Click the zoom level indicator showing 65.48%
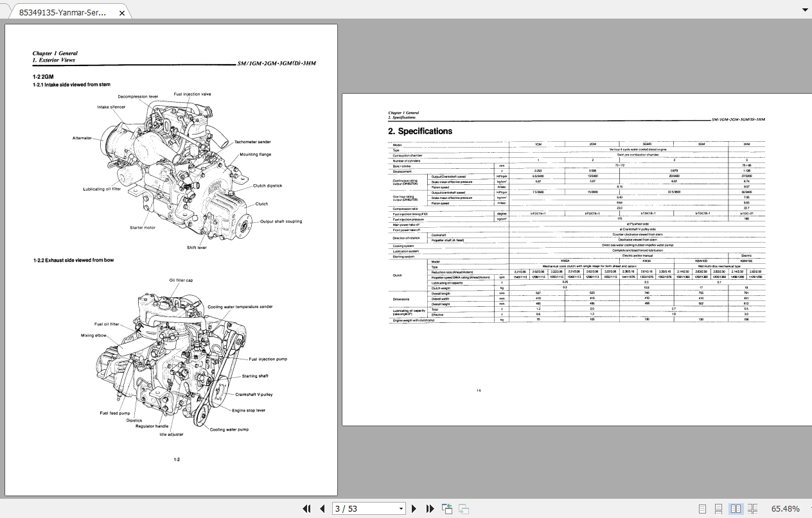The width and height of the screenshot is (812, 518). (786, 508)
